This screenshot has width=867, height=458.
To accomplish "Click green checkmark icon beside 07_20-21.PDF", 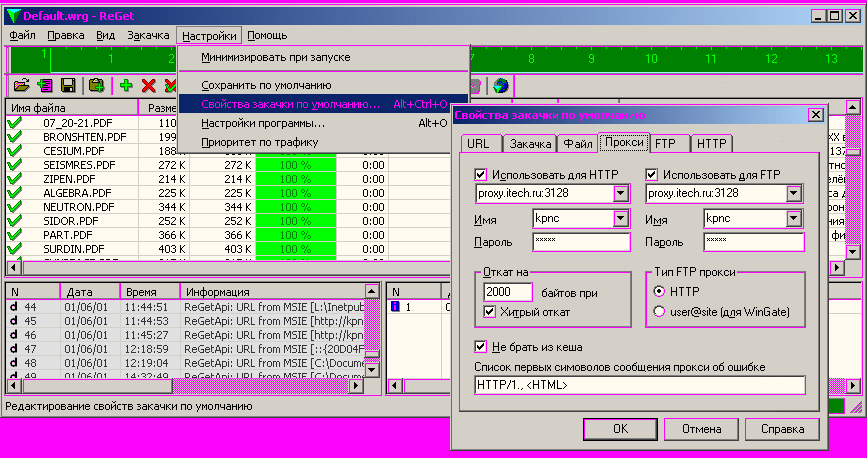I will pyautogui.click(x=15, y=123).
